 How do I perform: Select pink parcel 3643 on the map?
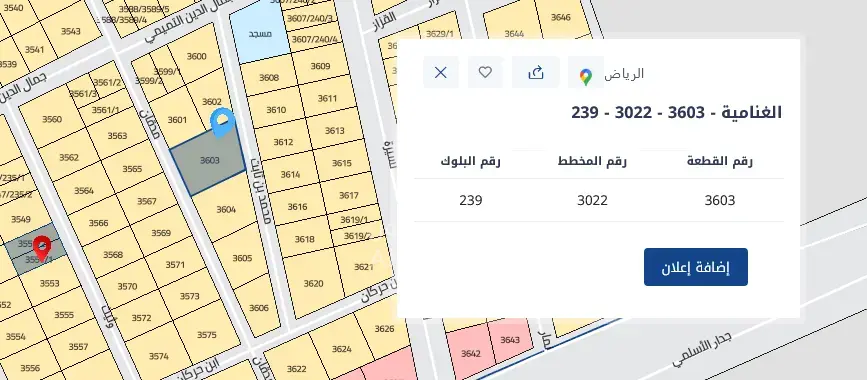(510, 340)
